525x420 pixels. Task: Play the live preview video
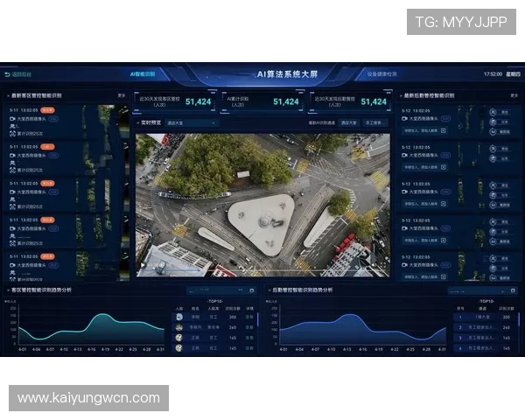[143, 265]
